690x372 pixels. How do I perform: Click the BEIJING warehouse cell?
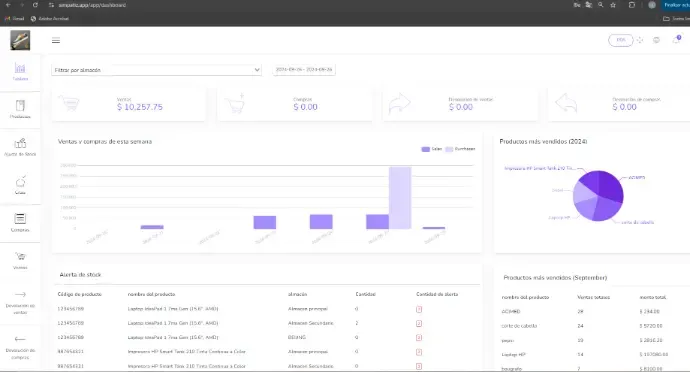(x=297, y=338)
